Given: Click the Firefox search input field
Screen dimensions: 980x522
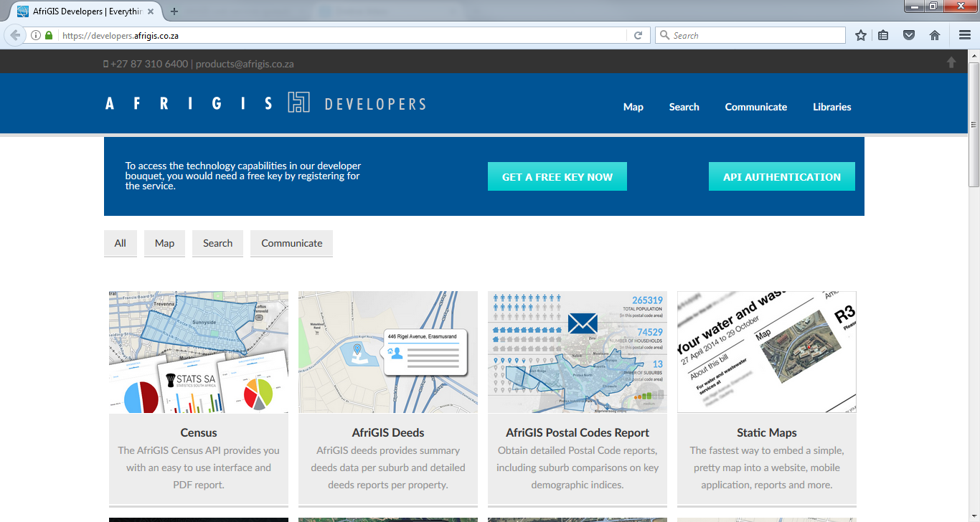Looking at the screenshot, I should pos(753,35).
